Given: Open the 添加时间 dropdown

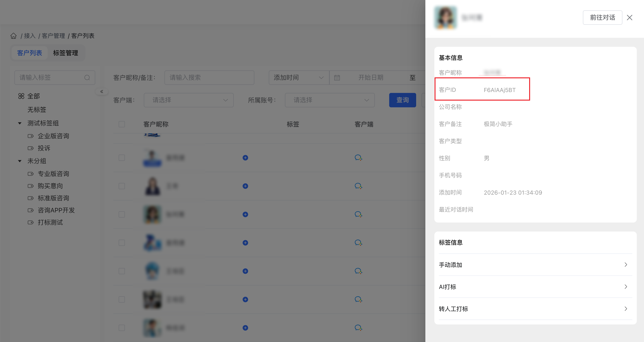Looking at the screenshot, I should [x=298, y=78].
